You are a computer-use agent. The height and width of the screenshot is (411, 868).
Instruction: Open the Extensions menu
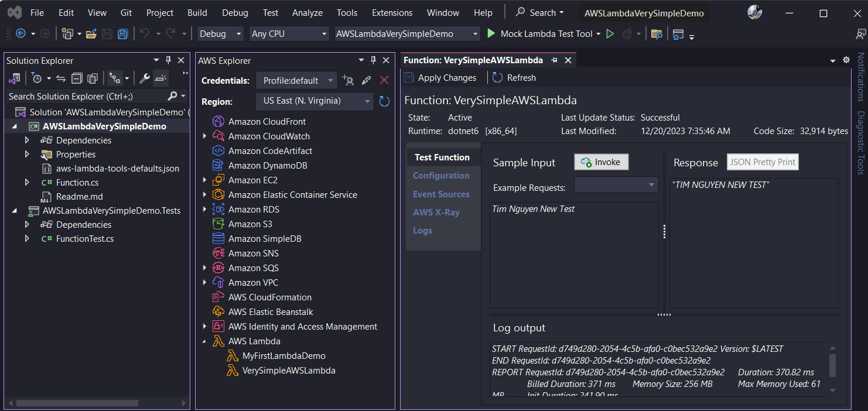[392, 13]
